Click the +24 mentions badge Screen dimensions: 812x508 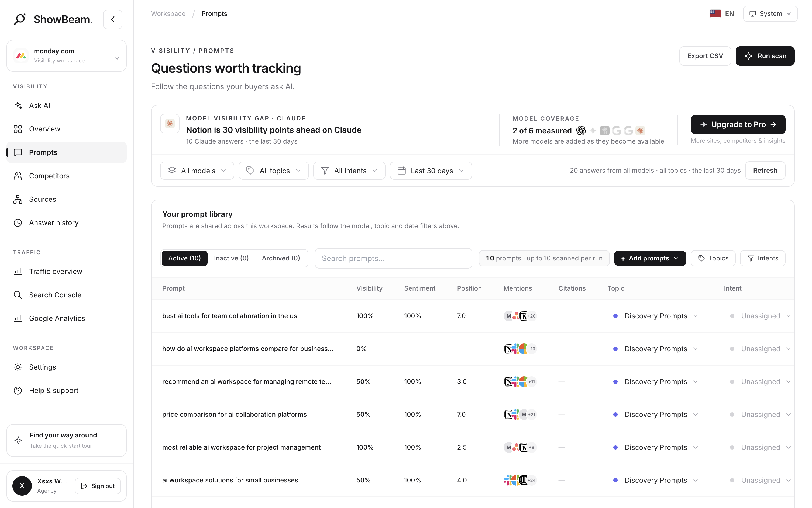532,481
